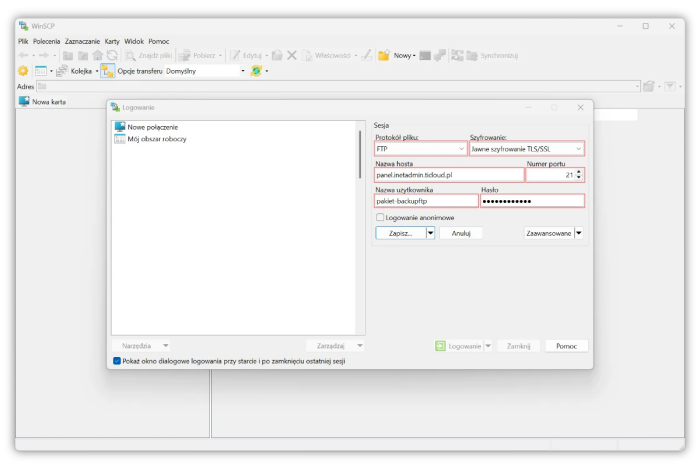Click the WinSCP icon in Logowanie title bar
The width and height of the screenshot is (700, 469).
click(x=116, y=108)
